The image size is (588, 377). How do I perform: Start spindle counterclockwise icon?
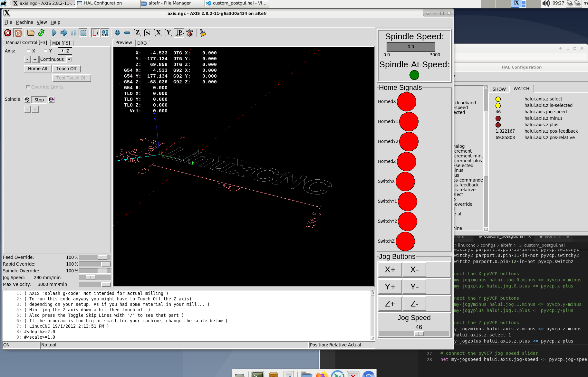pyautogui.click(x=27, y=100)
